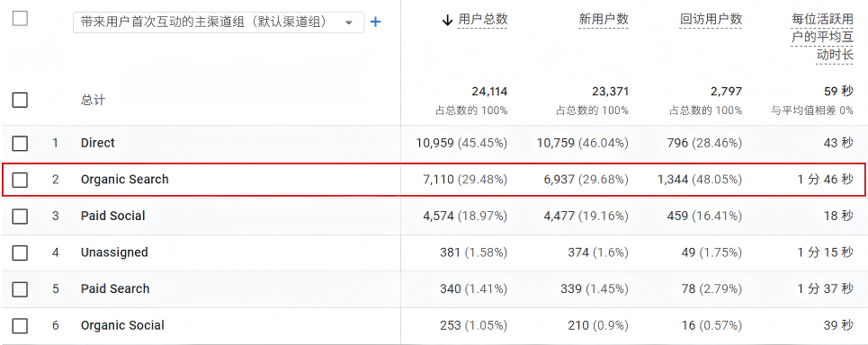Click Organic Social users 253 (1.05%)
This screenshot has height=345, width=868.
point(474,325)
